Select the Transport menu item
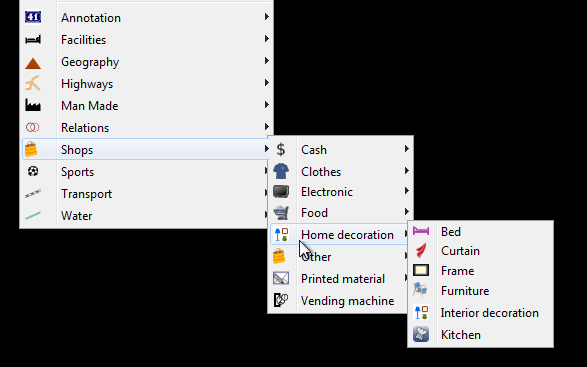The width and height of the screenshot is (587, 367). [x=146, y=194]
